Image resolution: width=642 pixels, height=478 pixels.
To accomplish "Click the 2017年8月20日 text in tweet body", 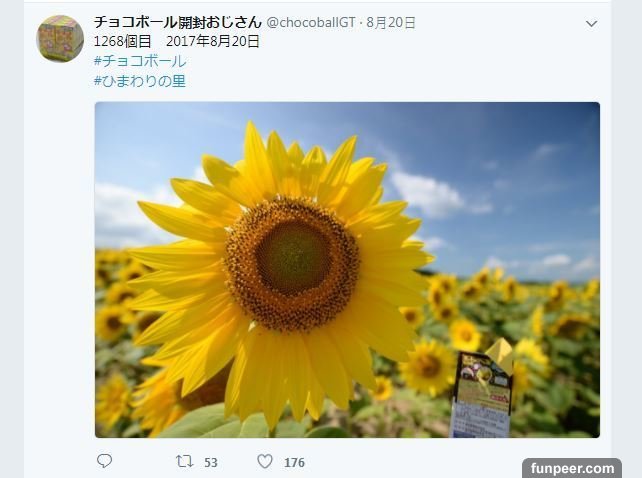I will point(213,41).
